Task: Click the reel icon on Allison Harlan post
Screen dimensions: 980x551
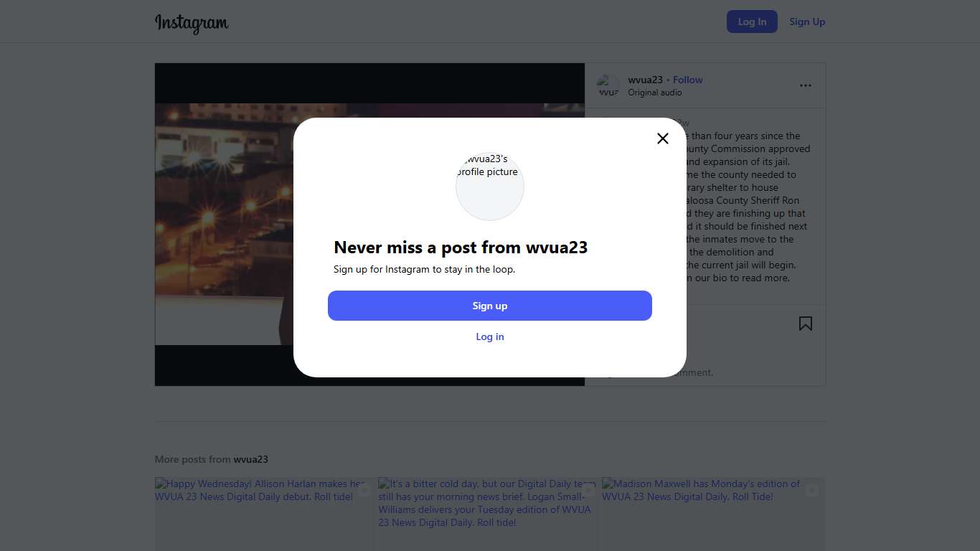Action: [364, 491]
